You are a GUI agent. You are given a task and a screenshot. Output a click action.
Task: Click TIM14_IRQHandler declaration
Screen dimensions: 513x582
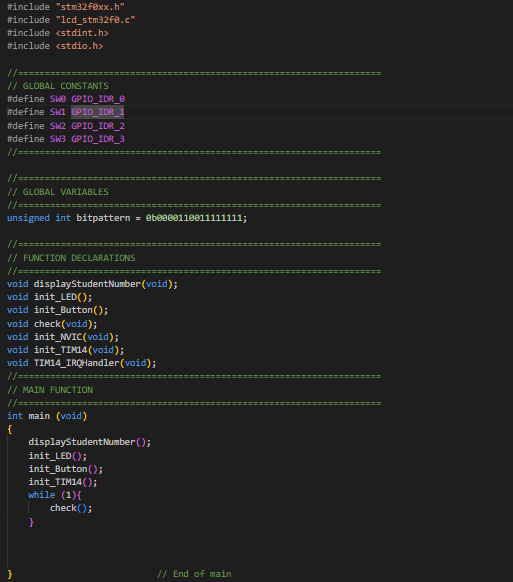(x=81, y=363)
